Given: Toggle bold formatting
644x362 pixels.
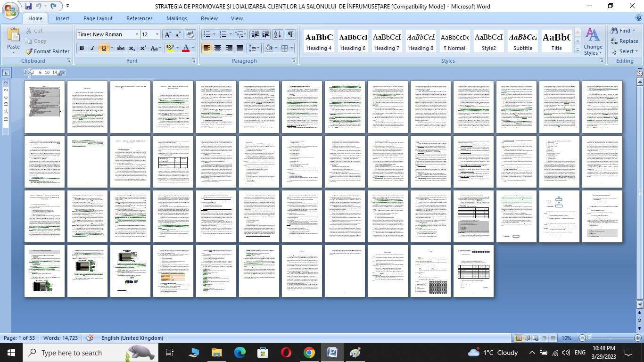Looking at the screenshot, I should pyautogui.click(x=82, y=48).
